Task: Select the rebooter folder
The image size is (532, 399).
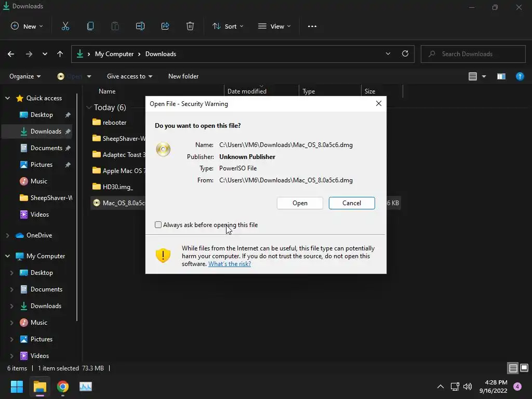Action: (109, 122)
